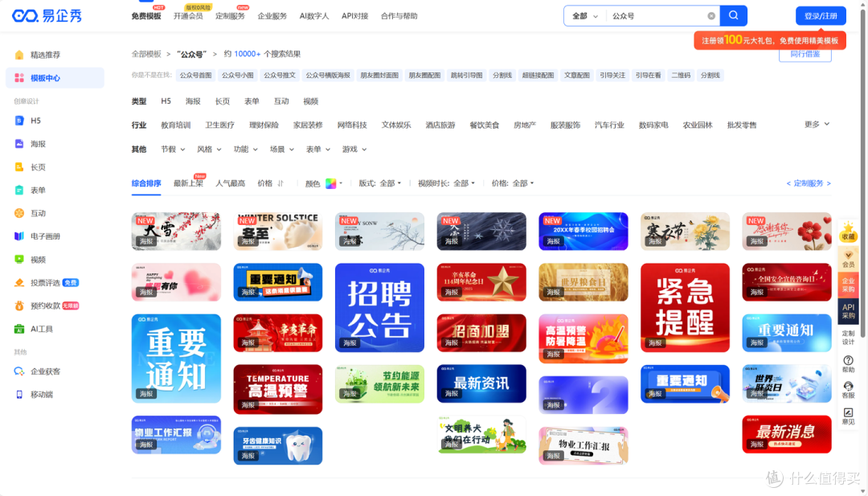Image resolution: width=868 pixels, height=496 pixels.
Task: Filter industry by 教育培训
Action: pyautogui.click(x=175, y=125)
